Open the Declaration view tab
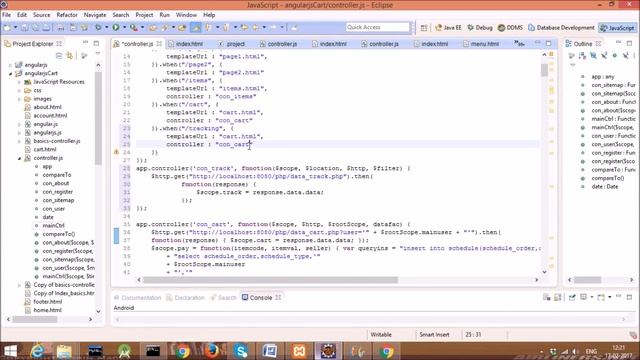The height and width of the screenshot is (360, 640). pos(185,298)
